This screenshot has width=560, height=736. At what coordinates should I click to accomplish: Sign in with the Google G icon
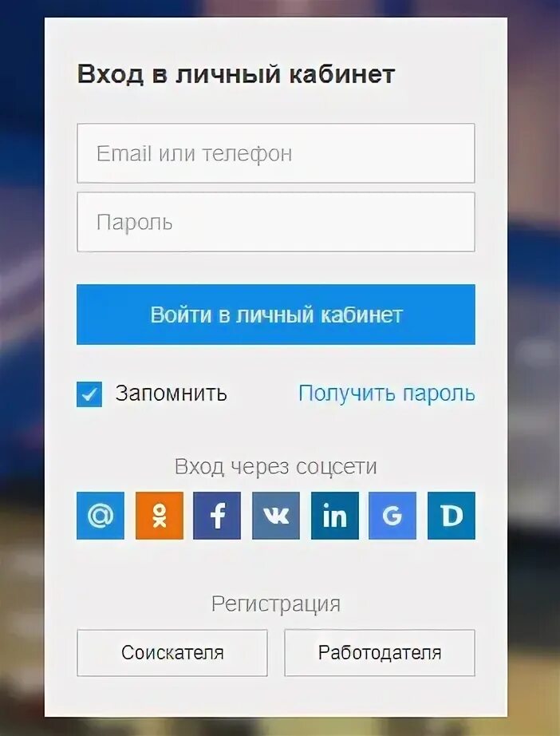[x=392, y=516]
